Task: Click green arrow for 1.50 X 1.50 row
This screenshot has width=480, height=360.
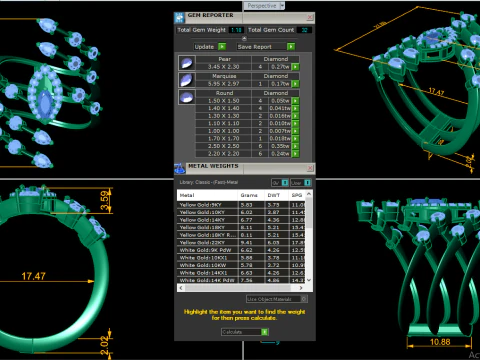Action: click(x=295, y=101)
